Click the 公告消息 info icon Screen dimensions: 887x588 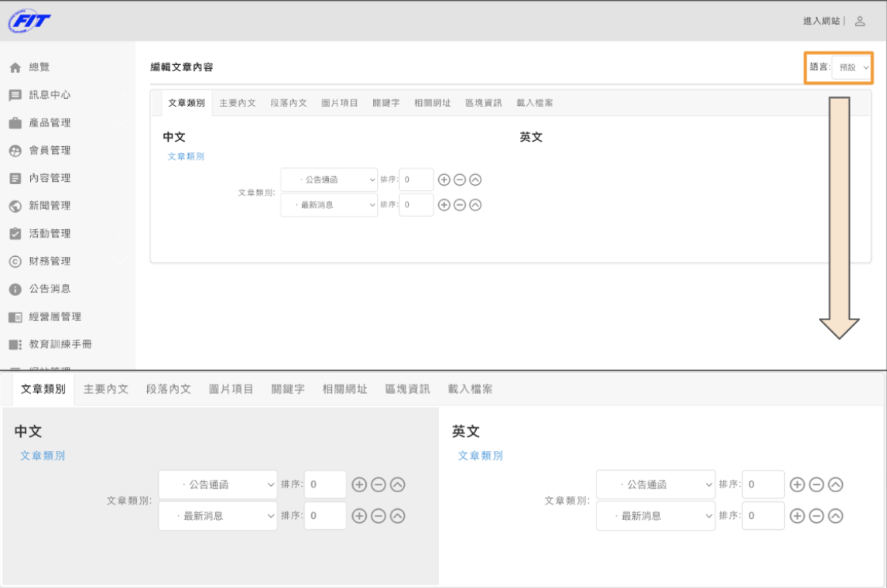pyautogui.click(x=15, y=289)
